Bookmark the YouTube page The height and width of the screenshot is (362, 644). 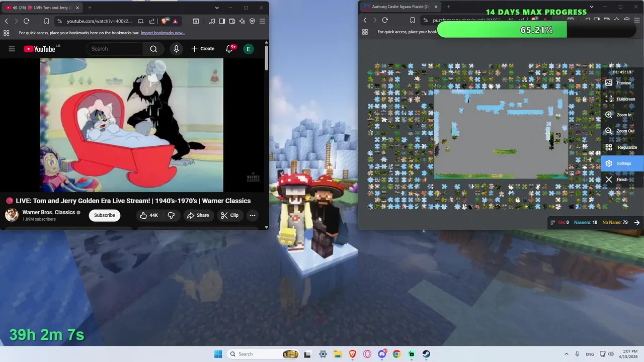(46, 21)
